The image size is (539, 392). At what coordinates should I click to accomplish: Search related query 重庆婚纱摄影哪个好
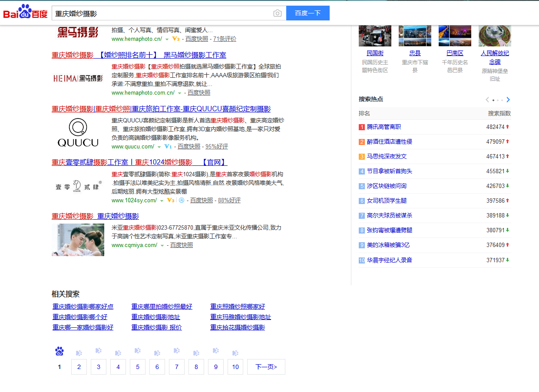pos(80,317)
